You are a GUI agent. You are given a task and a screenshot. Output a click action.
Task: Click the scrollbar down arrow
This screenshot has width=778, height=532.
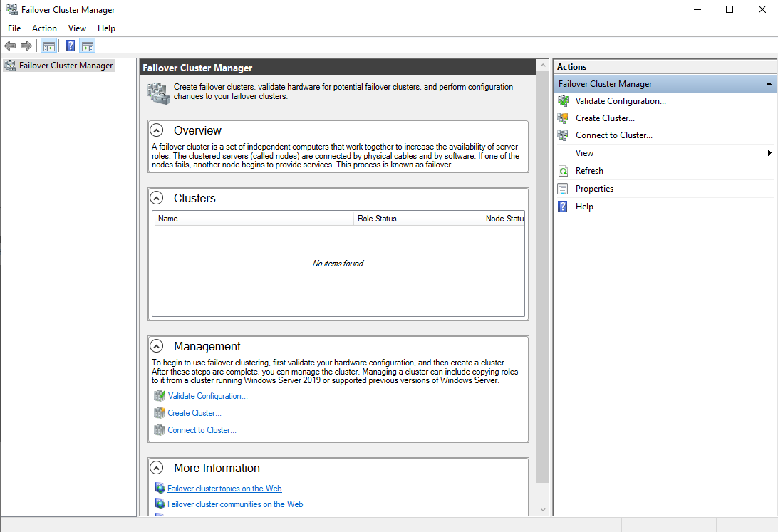point(543,509)
